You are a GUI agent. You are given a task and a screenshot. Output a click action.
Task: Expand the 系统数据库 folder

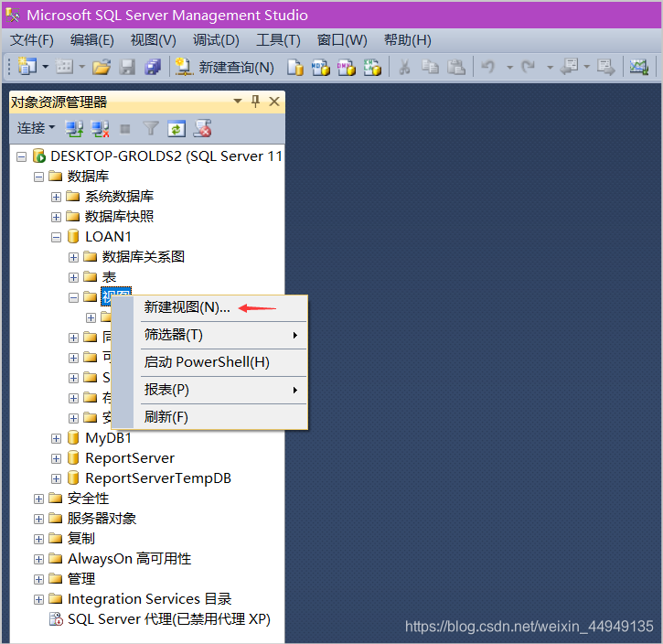click(x=56, y=197)
